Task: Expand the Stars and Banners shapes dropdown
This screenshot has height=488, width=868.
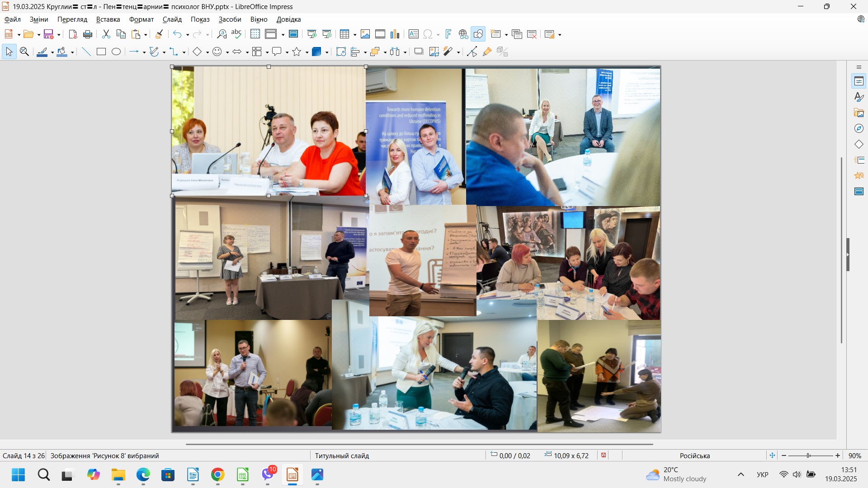Action: [307, 52]
